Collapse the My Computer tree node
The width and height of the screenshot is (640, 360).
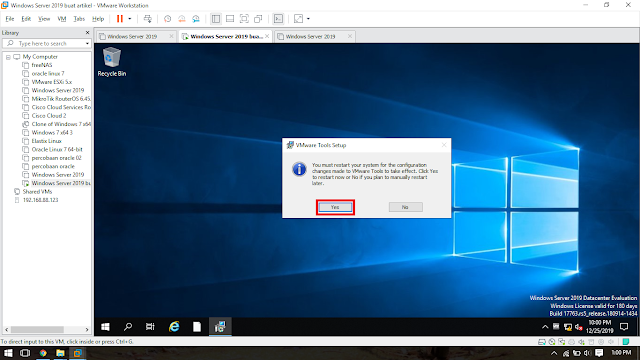pyautogui.click(x=8, y=57)
